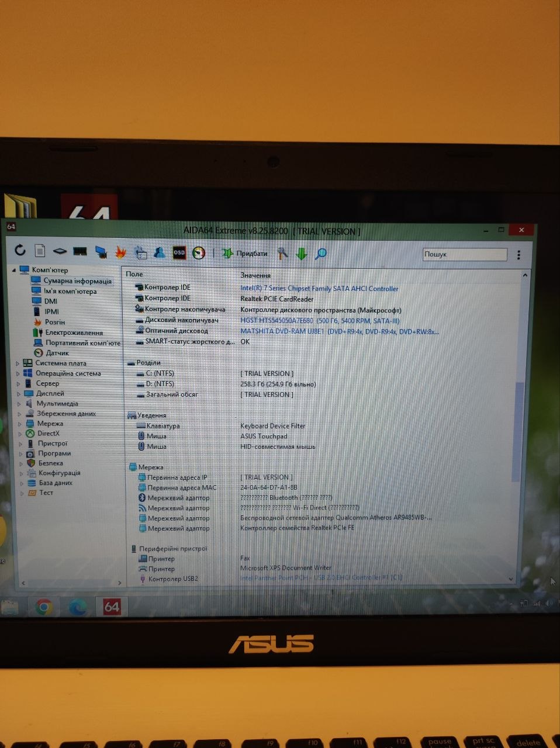Click the sensor gauge toolbar icon
Viewport: 560px width, 748px height.
click(x=199, y=253)
